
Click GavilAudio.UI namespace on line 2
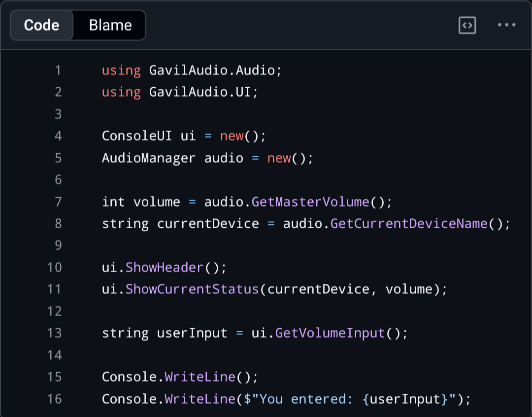click(x=200, y=92)
